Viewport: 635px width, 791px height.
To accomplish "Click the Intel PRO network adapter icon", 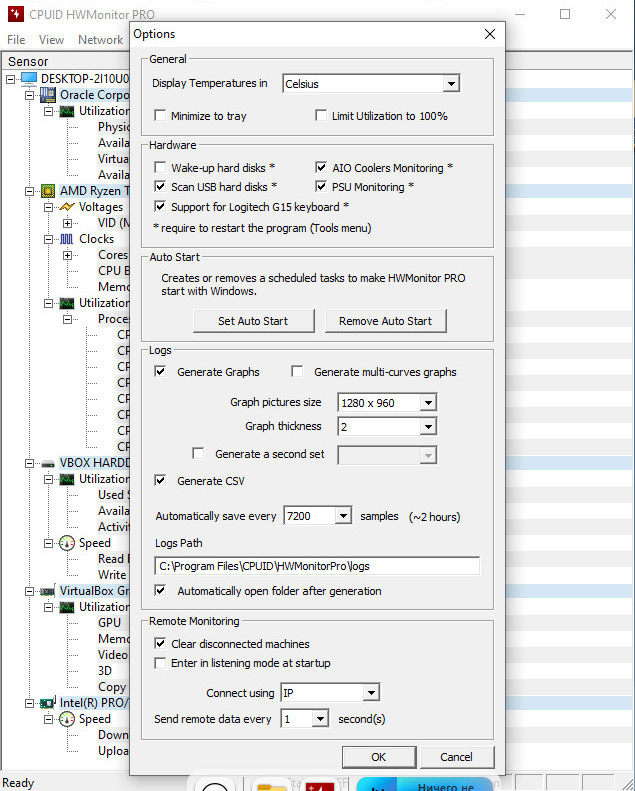I will [x=47, y=703].
